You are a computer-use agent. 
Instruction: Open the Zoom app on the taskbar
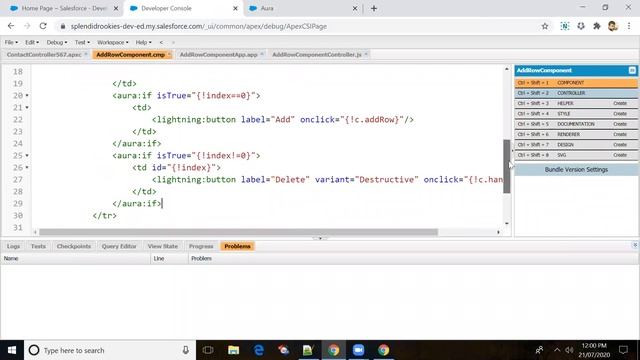[358, 350]
